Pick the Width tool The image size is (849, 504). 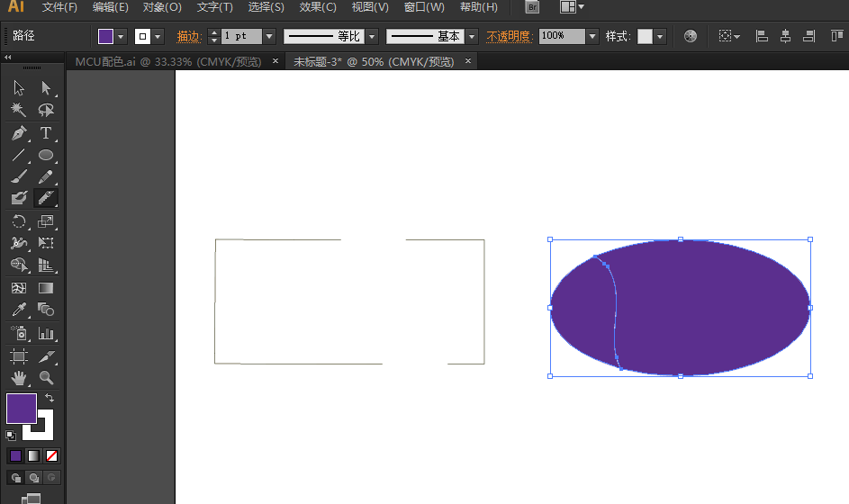coord(19,242)
